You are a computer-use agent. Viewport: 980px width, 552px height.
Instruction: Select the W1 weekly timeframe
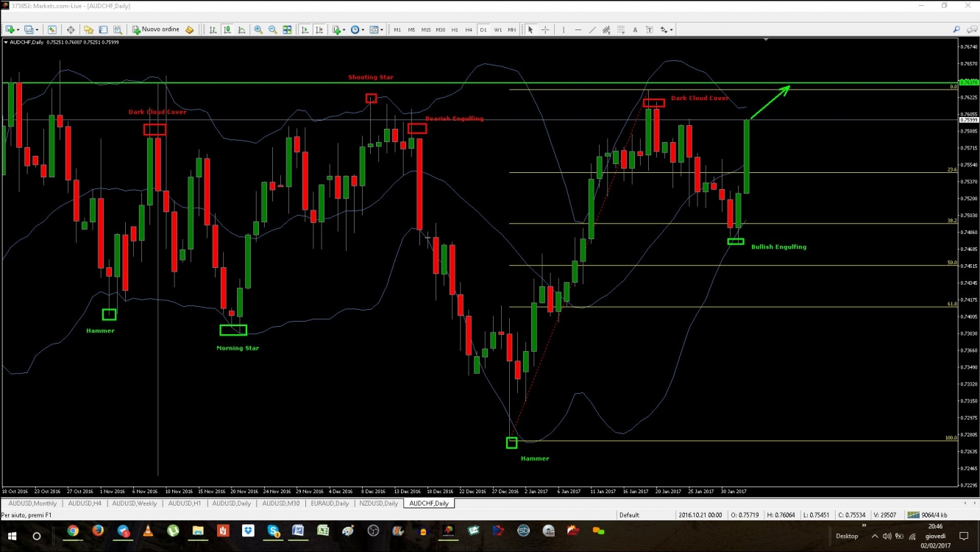coord(497,29)
